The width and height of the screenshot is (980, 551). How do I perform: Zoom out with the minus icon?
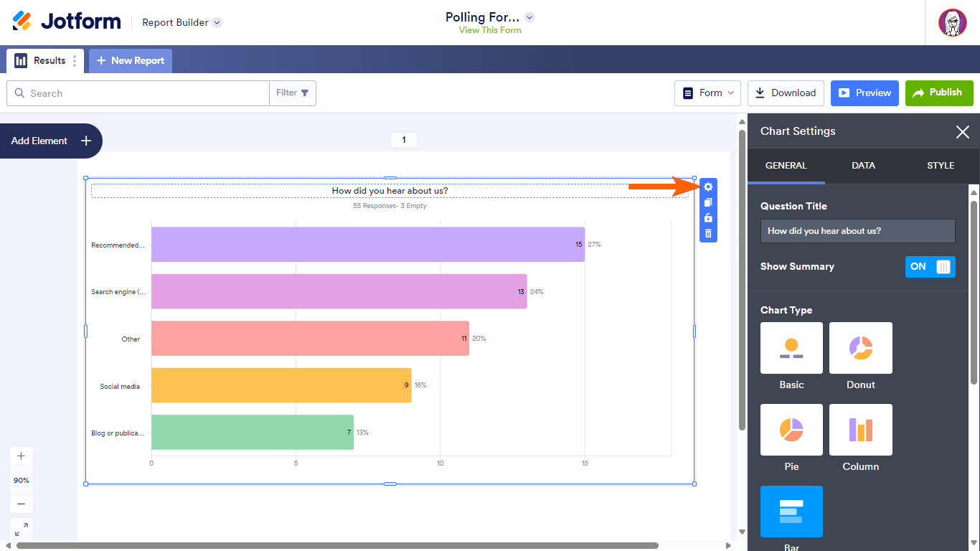pos(21,504)
